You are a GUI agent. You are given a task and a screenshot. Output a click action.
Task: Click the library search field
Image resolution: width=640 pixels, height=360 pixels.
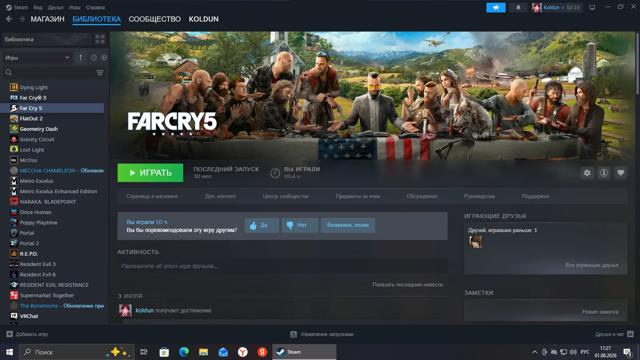click(x=49, y=73)
